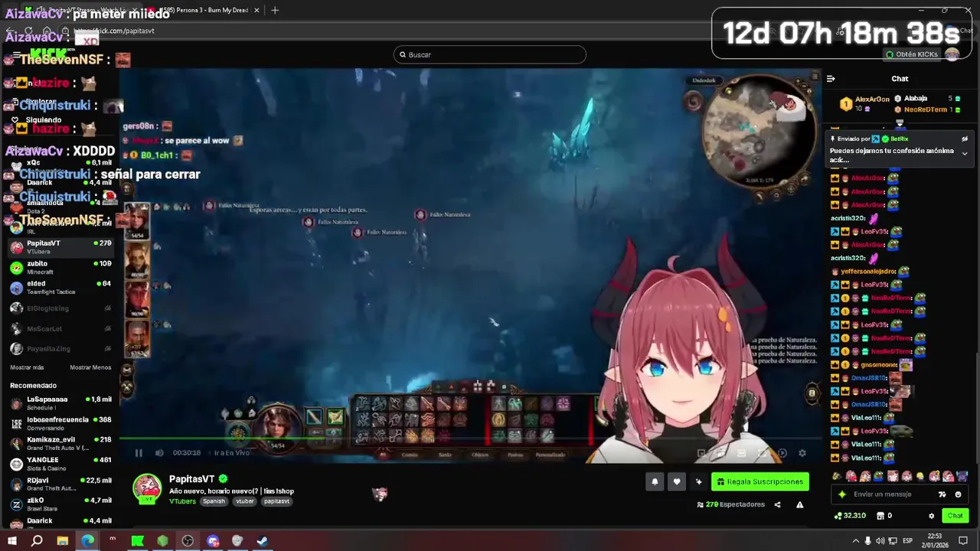
Task: Expand the gift leaderboard arrow
Action: [x=900, y=122]
